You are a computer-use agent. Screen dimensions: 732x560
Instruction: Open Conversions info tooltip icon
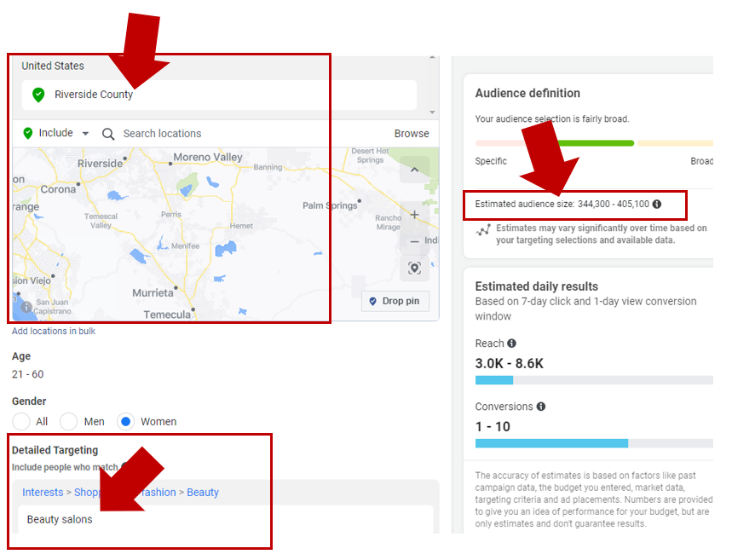[540, 407]
